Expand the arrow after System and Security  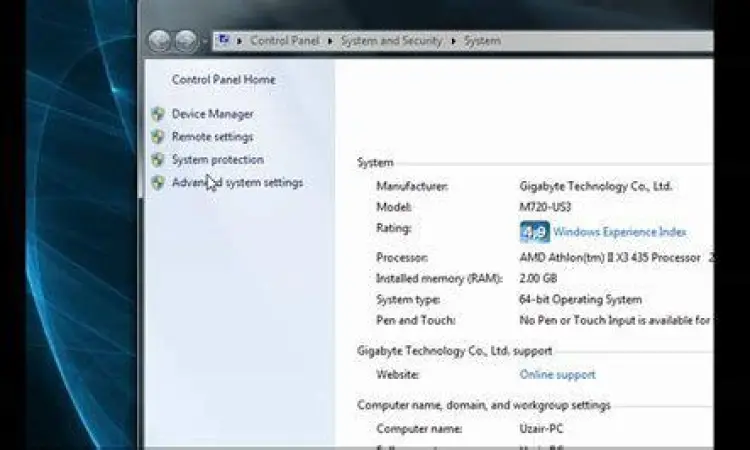pos(453,41)
